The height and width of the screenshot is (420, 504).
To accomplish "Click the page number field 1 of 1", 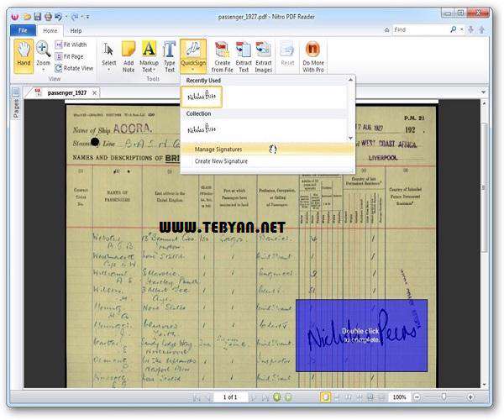I will 230,397.
